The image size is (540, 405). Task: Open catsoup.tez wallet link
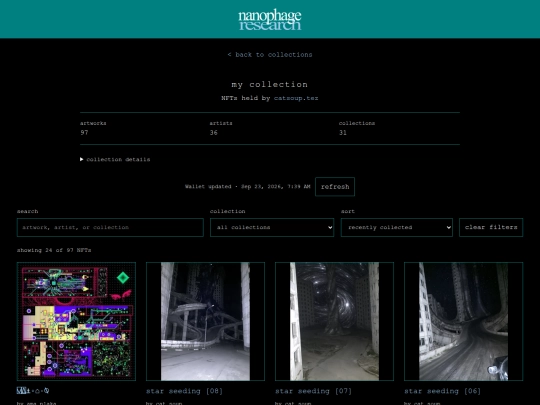(x=296, y=98)
